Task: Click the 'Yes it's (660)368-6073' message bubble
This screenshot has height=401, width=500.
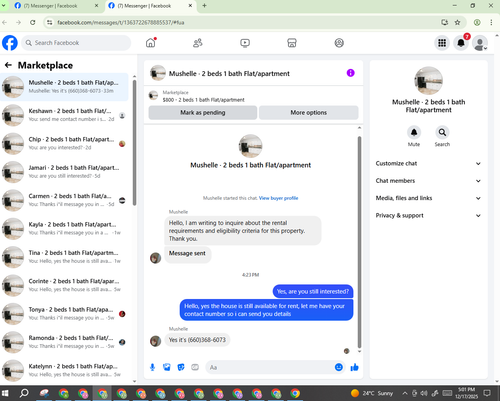Action: [197, 340]
